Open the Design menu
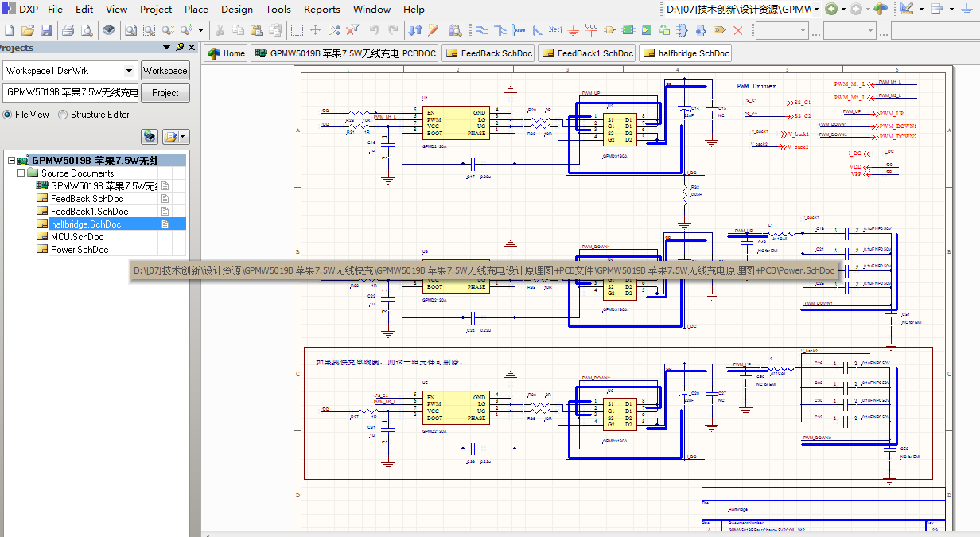The width and height of the screenshot is (980, 537). click(237, 10)
